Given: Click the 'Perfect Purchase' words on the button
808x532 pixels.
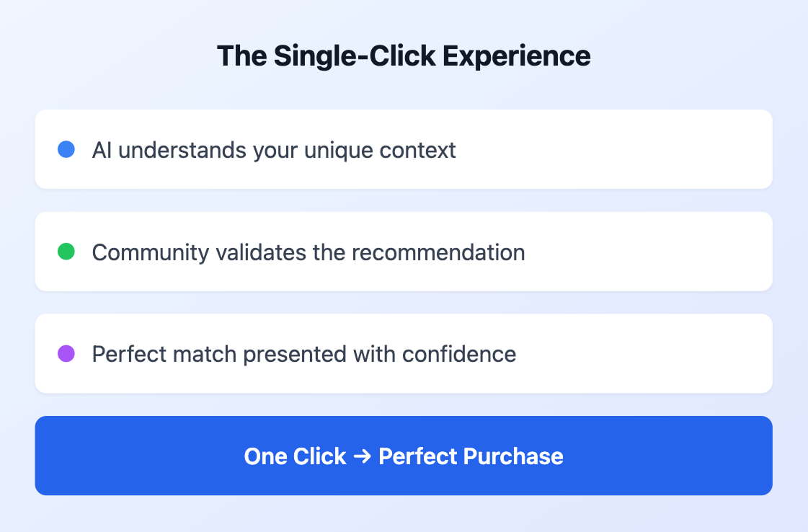Looking at the screenshot, I should 471,456.
